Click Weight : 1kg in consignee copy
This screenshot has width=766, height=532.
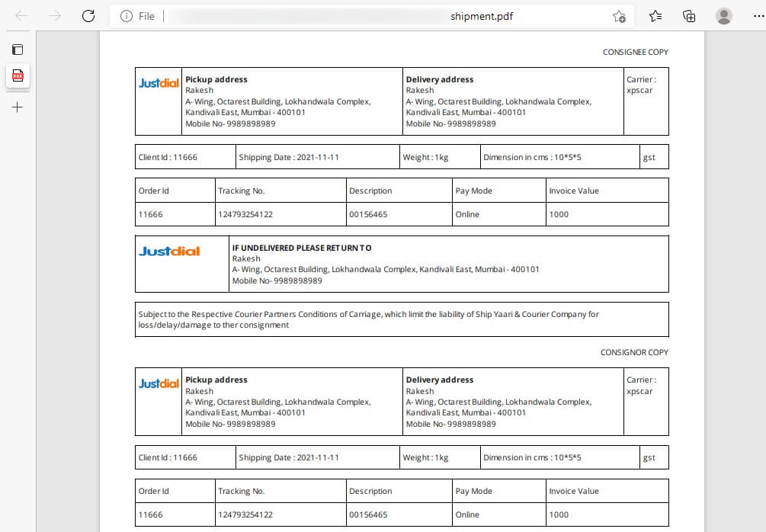coord(425,157)
